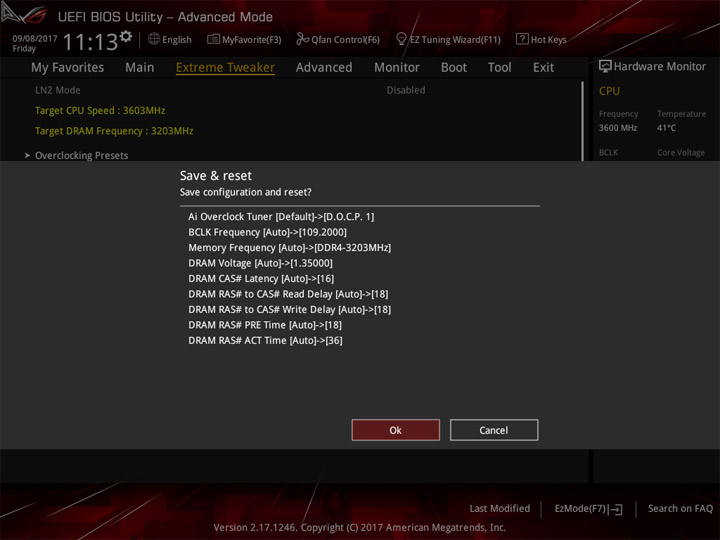This screenshot has width=720, height=540.
Task: Click the settings scrollbar
Action: (x=583, y=121)
